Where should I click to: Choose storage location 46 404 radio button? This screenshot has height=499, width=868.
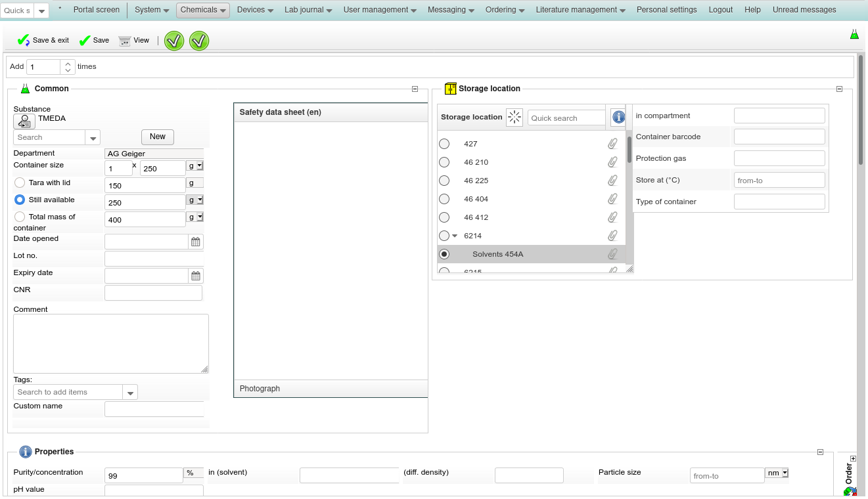[444, 199]
